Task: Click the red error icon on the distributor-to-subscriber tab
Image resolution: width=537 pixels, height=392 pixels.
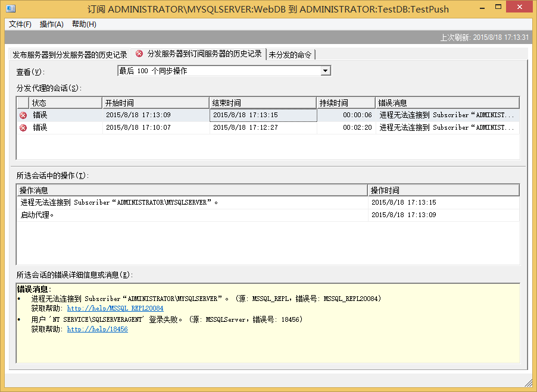Action: pos(139,54)
